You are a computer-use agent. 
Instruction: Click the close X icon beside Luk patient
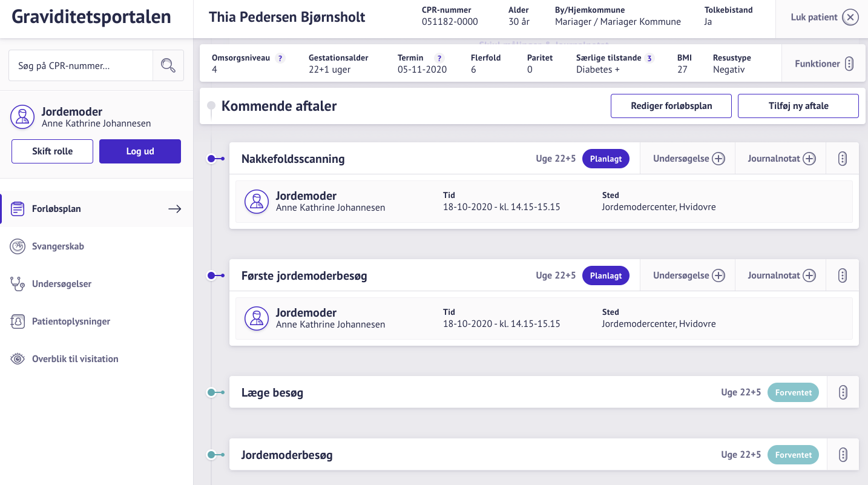click(850, 18)
